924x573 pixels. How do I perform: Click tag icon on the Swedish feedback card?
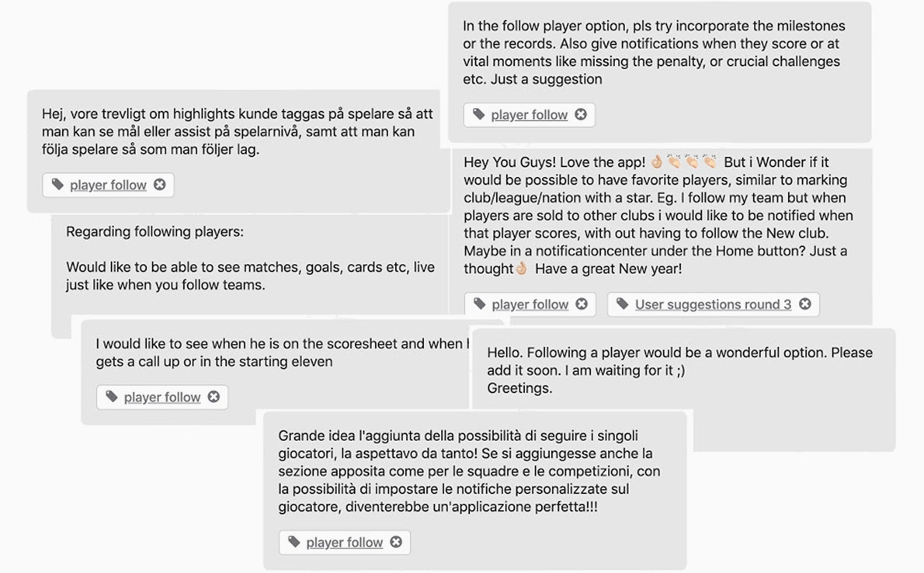pyautogui.click(x=57, y=185)
